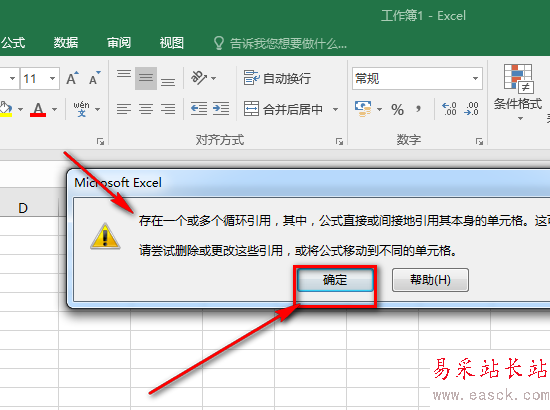Increase the cell indent
Image resolution: width=550 pixels, height=410 pixels.
[221, 109]
